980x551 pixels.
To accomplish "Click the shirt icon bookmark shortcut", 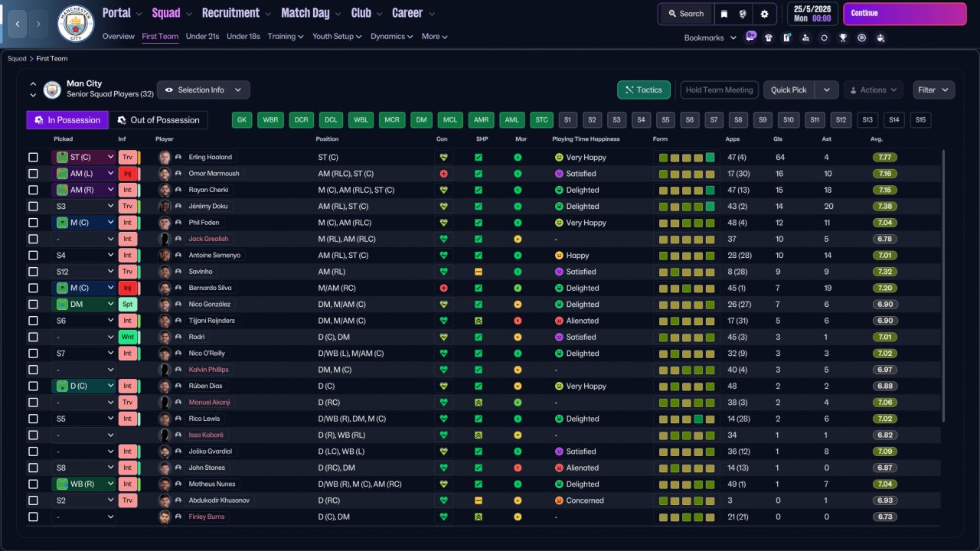I will click(768, 37).
